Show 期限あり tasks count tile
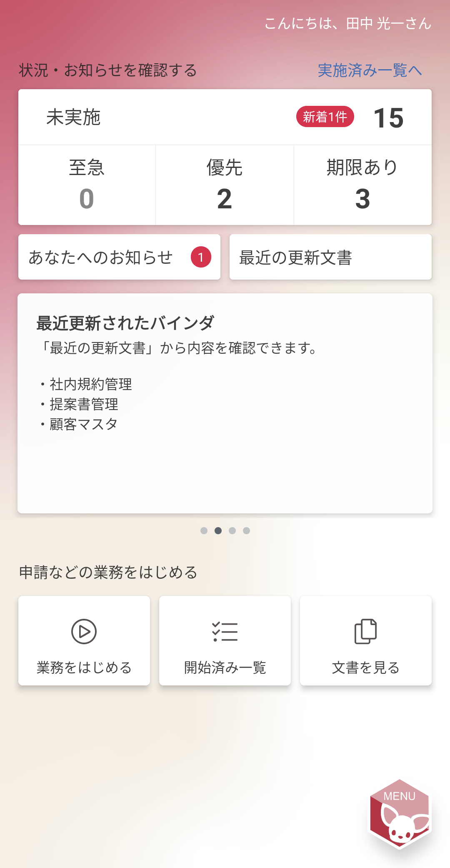 tap(363, 185)
